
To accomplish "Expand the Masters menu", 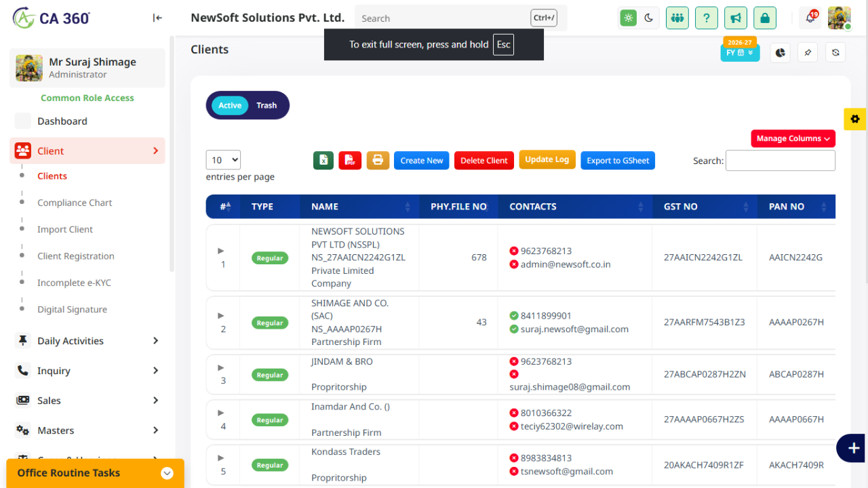I will 87,430.
